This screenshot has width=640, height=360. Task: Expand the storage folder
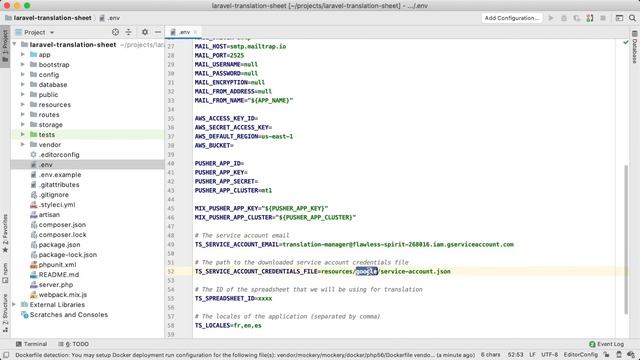(23, 124)
